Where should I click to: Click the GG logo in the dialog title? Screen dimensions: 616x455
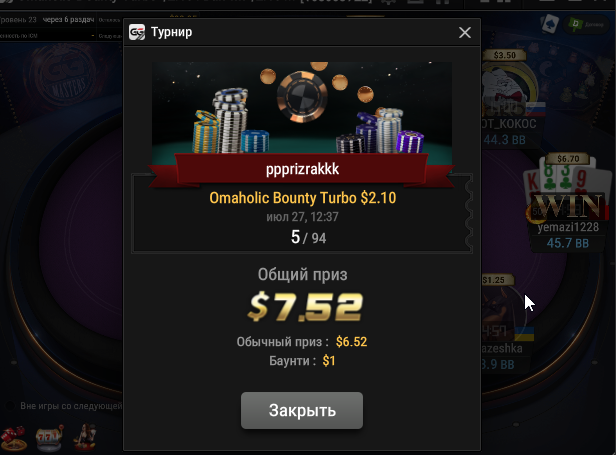(137, 32)
